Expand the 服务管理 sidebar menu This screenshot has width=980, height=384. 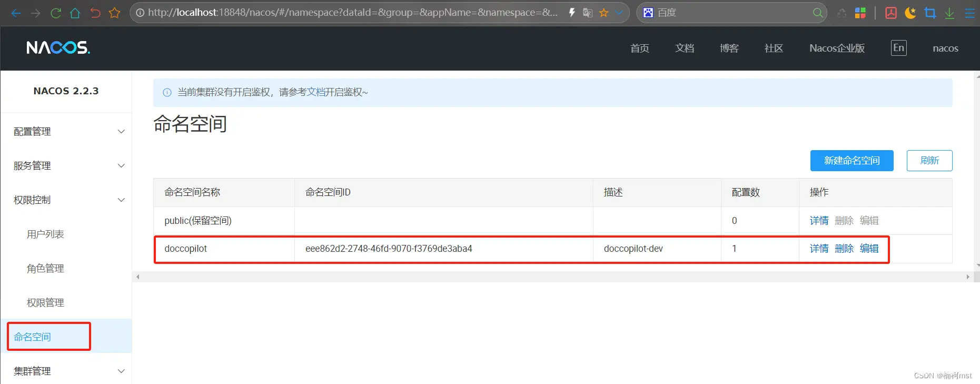pyautogui.click(x=66, y=165)
